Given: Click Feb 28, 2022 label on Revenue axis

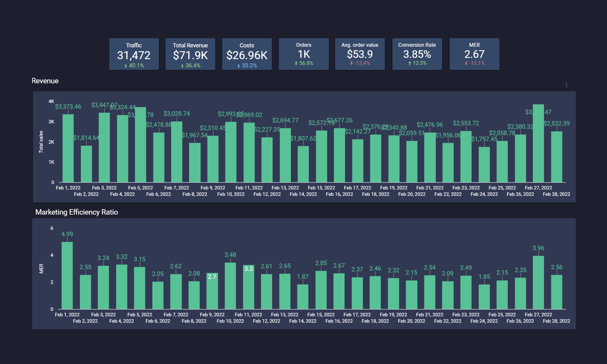Looking at the screenshot, I should (556, 194).
